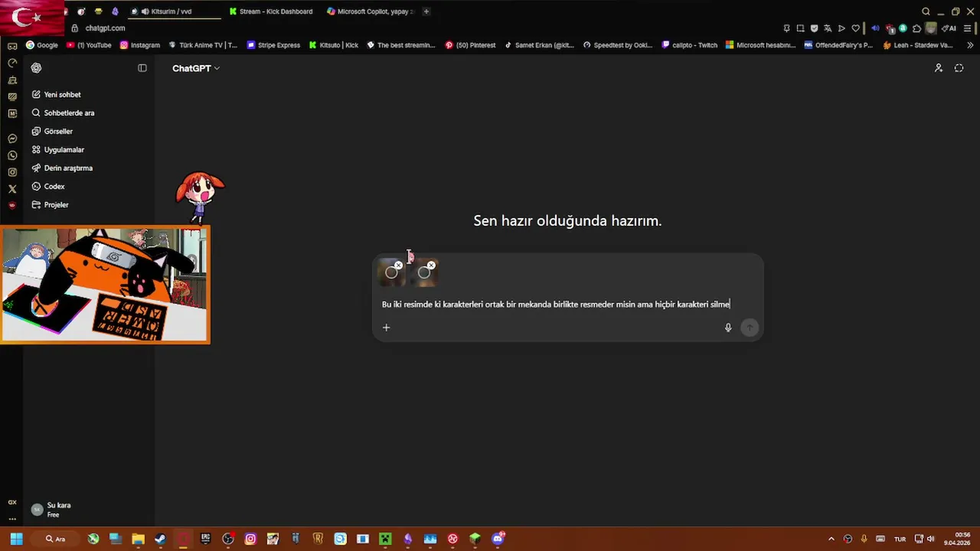Open the extensions puzzle icon

[x=916, y=28]
